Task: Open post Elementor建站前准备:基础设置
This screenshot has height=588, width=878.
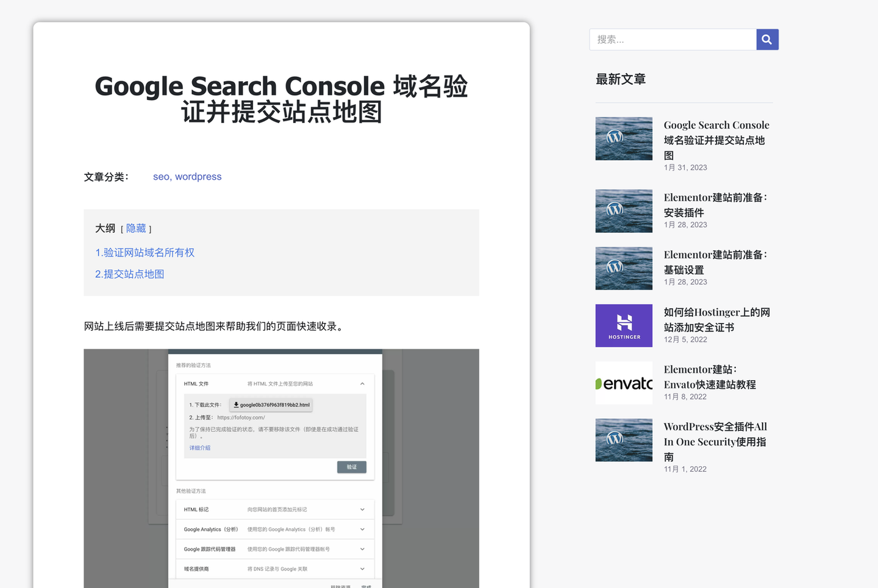Action: click(716, 262)
